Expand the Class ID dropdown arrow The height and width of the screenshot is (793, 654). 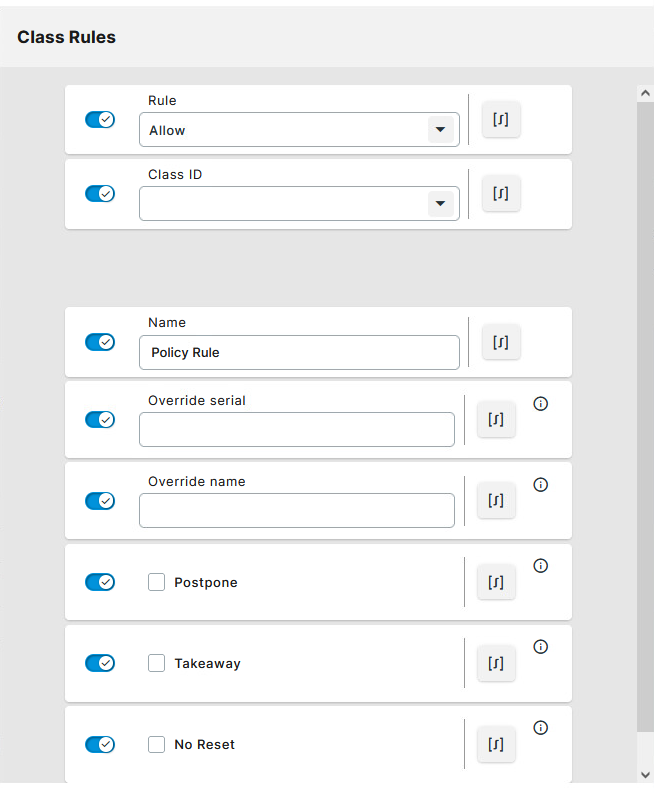tap(439, 204)
